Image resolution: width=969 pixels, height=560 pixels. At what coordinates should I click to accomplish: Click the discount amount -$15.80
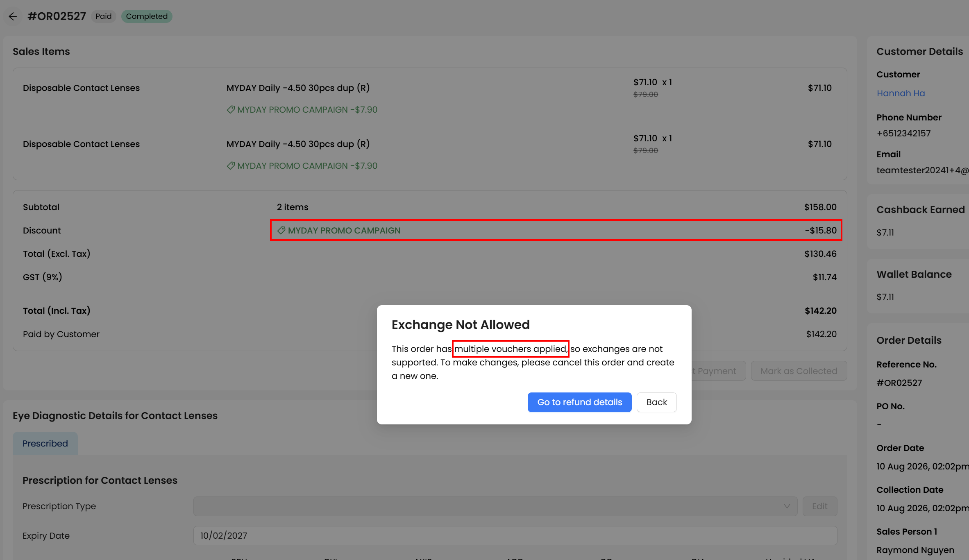(x=821, y=230)
